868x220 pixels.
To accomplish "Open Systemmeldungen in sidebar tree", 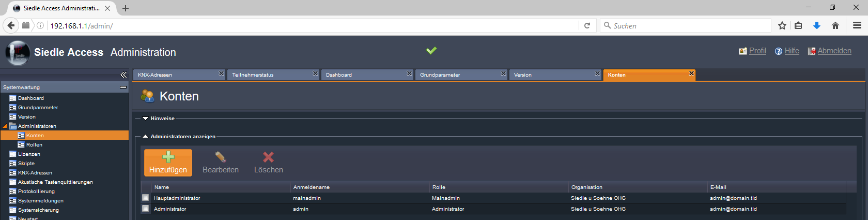I will [41, 201].
